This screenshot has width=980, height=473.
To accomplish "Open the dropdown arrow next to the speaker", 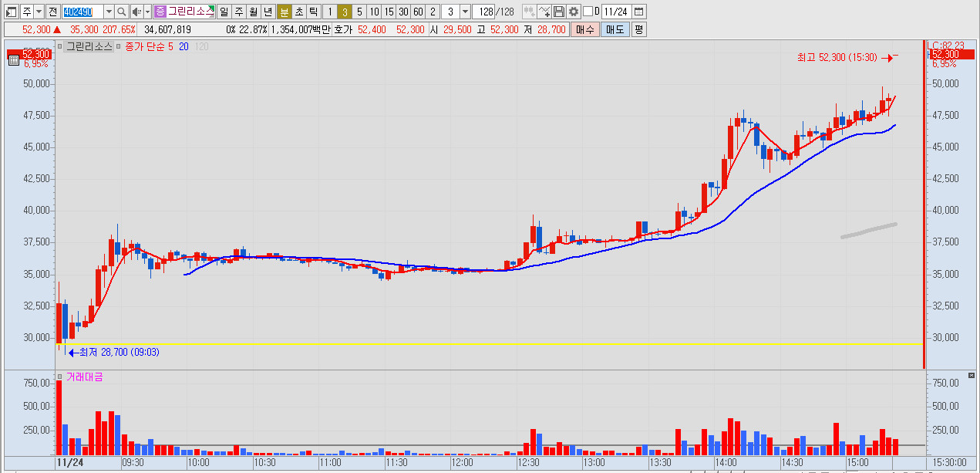I will coord(146,12).
